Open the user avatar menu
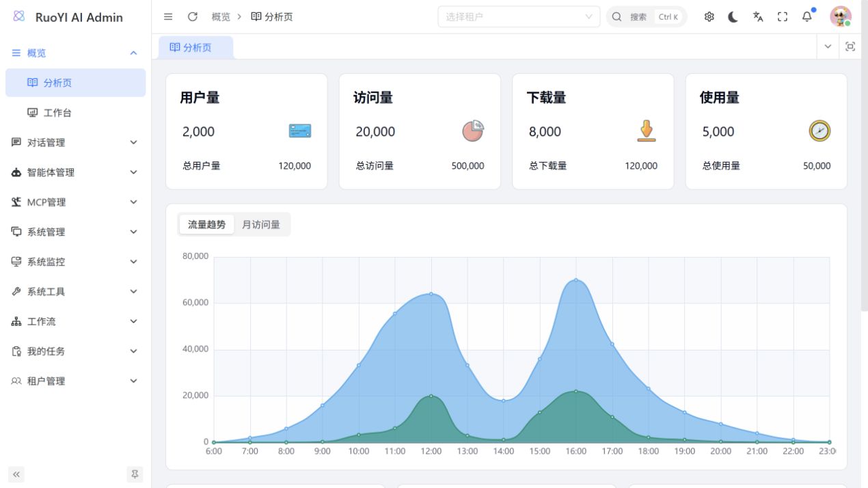Viewport: 868px width, 488px height. coord(840,16)
